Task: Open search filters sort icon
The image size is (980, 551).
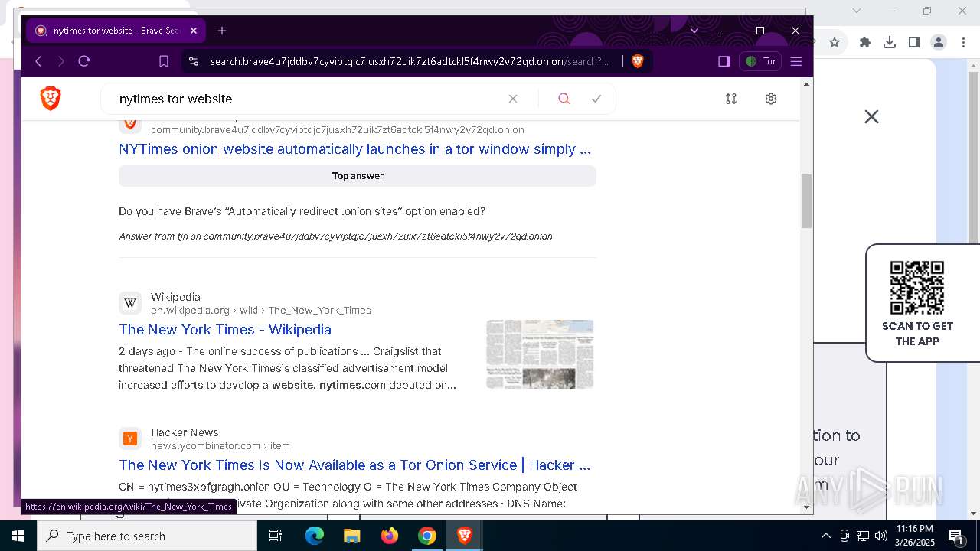Action: [x=731, y=99]
